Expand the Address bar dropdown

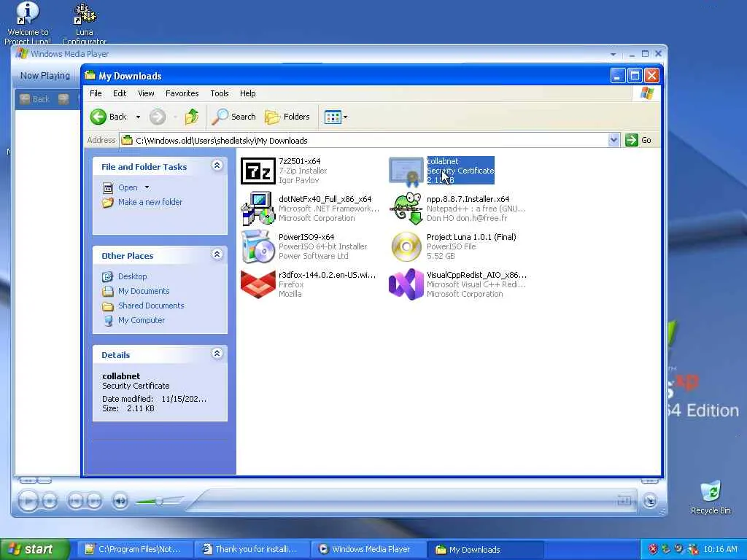pos(614,140)
